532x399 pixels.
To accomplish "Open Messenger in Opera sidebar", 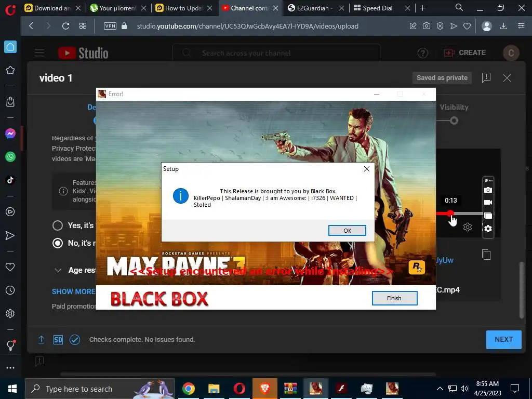I will pos(10,134).
